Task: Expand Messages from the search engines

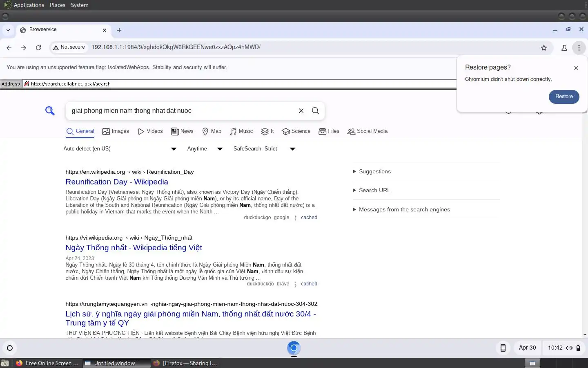Action: (426, 210)
